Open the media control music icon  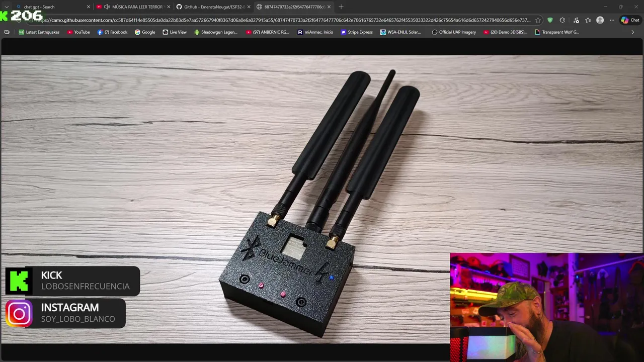tap(576, 20)
